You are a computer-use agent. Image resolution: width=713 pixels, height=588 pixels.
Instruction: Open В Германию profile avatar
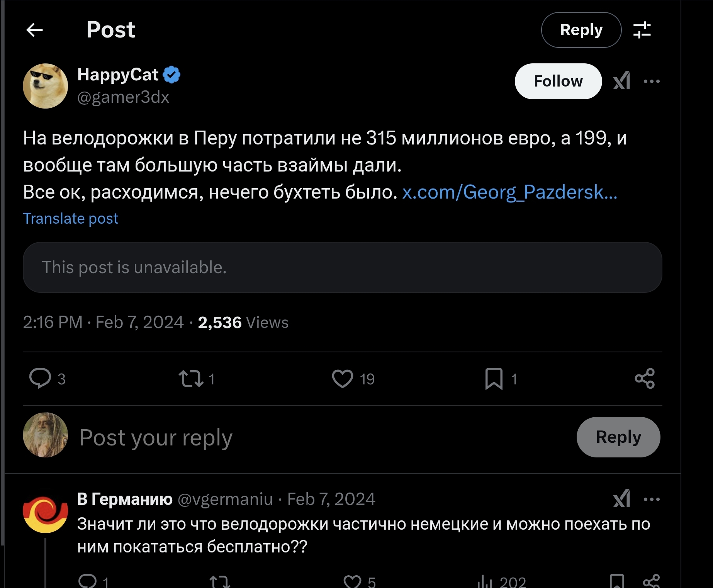[46, 511]
